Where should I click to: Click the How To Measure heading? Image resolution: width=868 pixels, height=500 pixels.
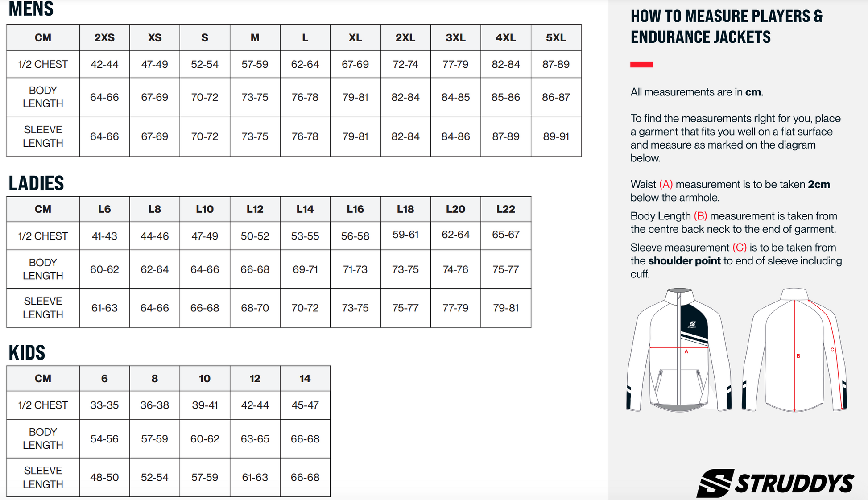click(x=727, y=26)
